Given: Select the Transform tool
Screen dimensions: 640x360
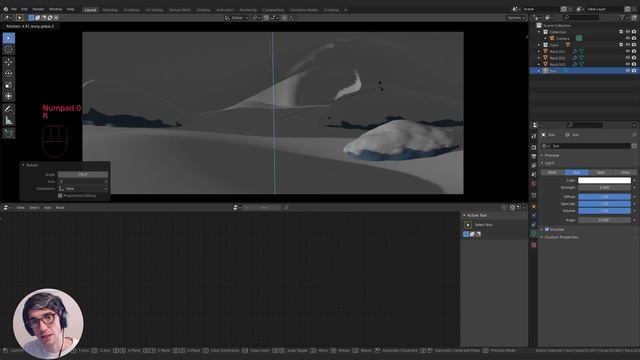Looking at the screenshot, I should point(9,96).
